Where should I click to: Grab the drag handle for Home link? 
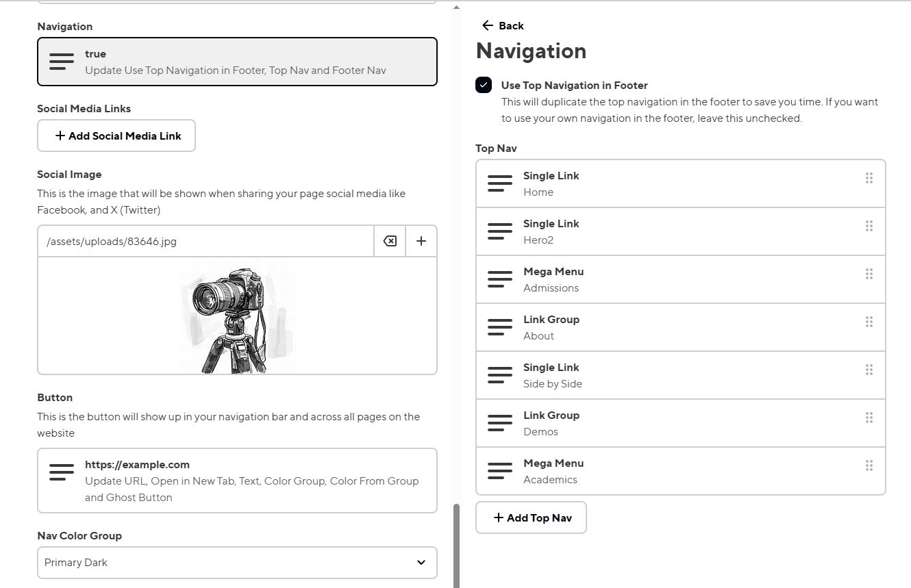(x=869, y=178)
